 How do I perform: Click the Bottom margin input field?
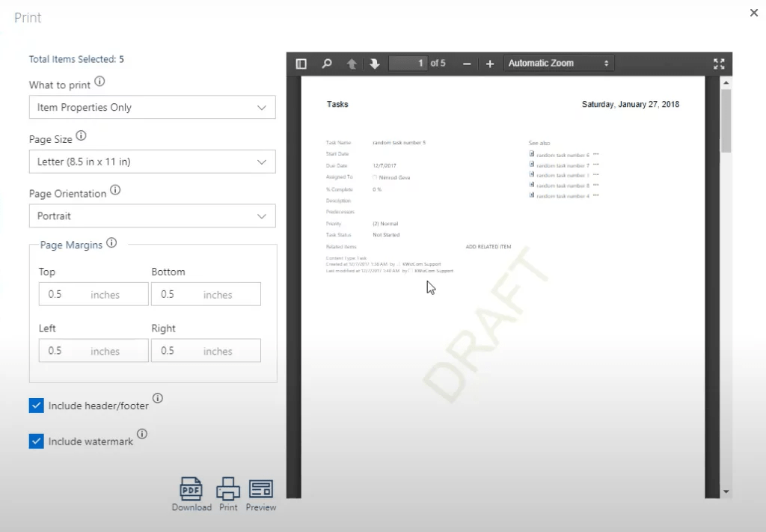206,294
